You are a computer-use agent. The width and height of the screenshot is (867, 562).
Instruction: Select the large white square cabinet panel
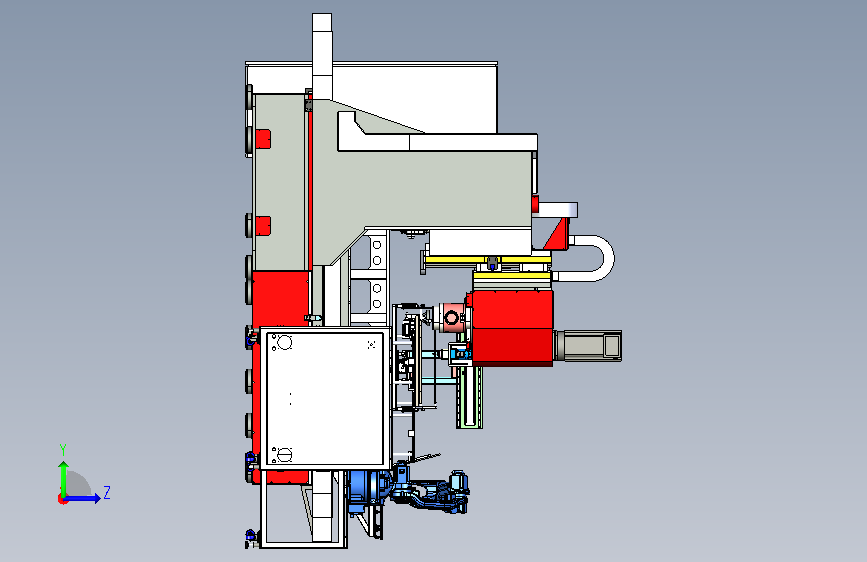click(325, 398)
